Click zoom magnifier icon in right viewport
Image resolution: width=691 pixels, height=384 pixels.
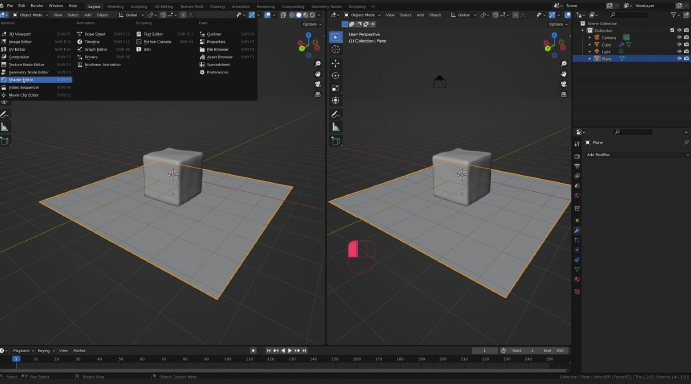tap(564, 64)
